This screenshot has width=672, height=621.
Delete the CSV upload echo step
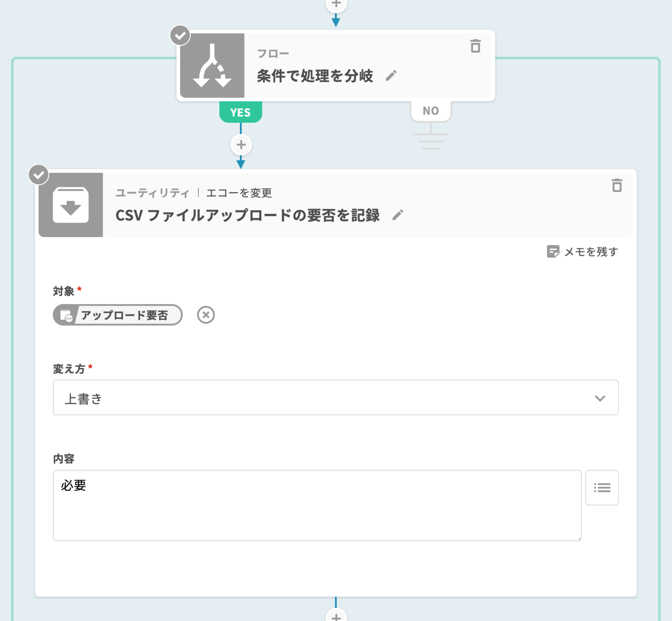click(617, 185)
